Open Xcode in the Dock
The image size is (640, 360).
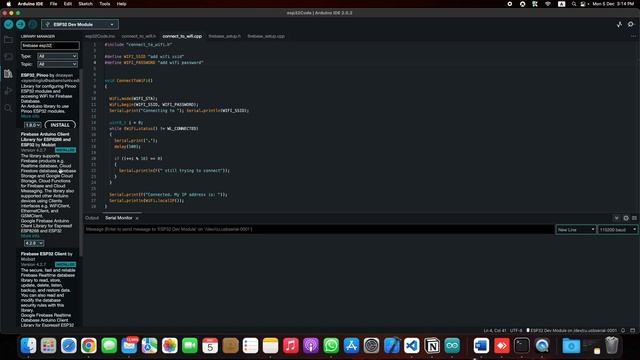[391, 346]
